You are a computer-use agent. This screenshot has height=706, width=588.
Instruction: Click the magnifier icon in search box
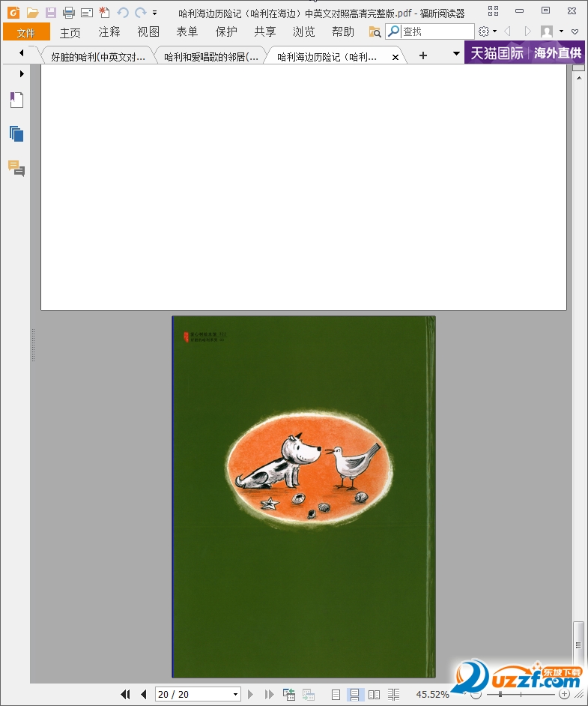click(394, 31)
